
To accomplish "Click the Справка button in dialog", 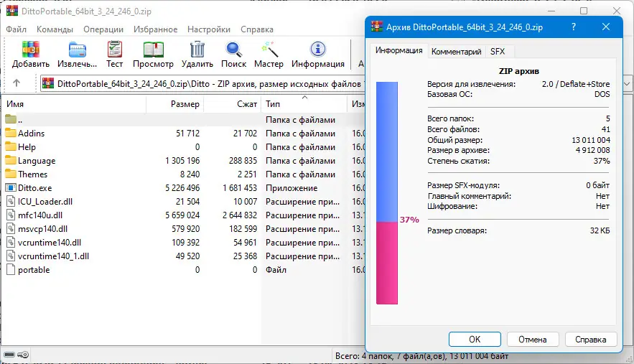I will point(591,340).
